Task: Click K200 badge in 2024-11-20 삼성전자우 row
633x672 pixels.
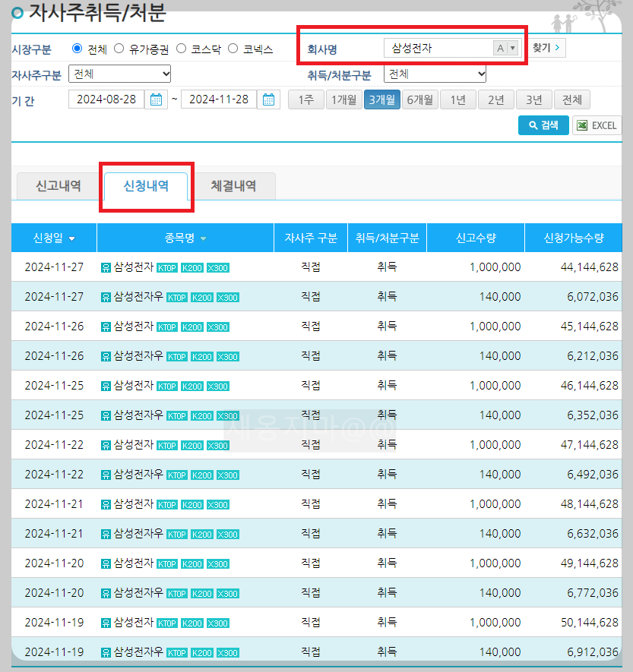Action: (x=201, y=594)
